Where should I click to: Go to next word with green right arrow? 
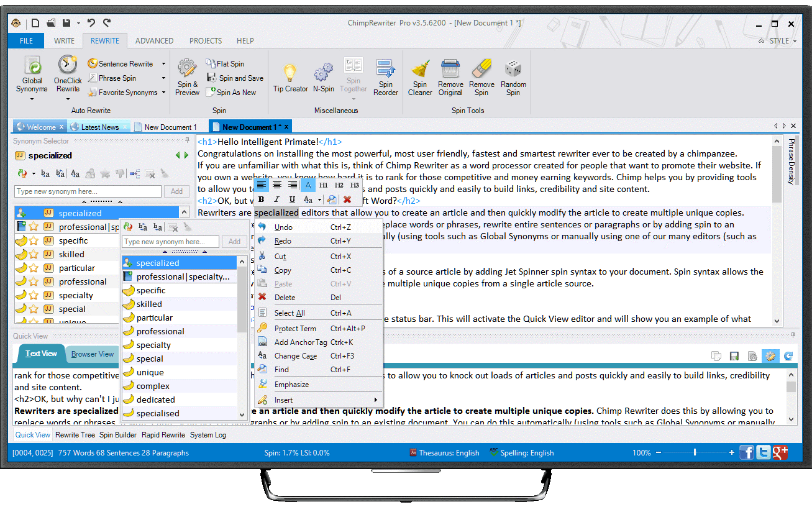(186, 155)
